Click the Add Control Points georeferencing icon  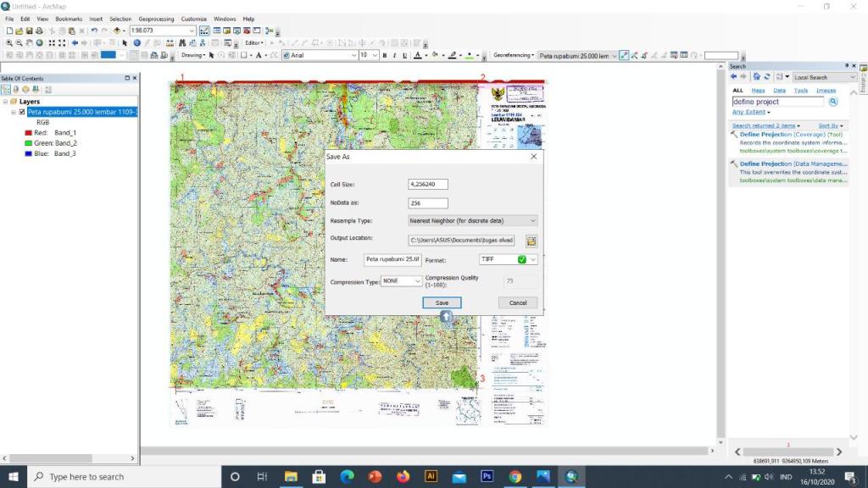[625, 55]
